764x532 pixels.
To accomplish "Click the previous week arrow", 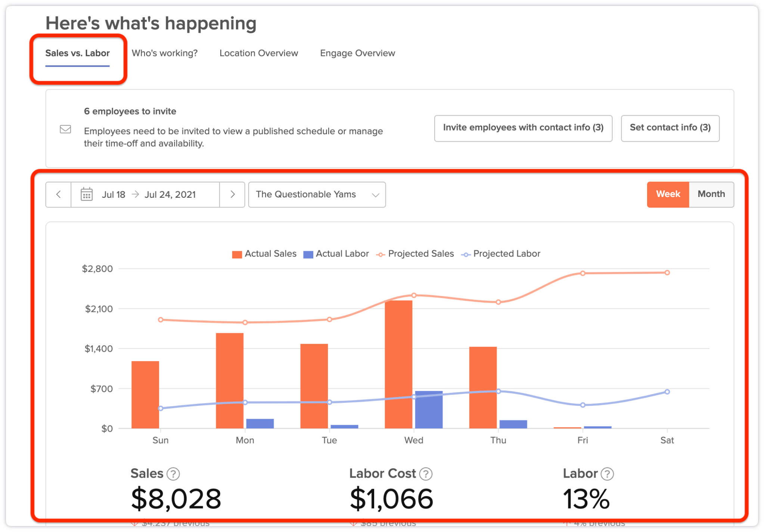I will [58, 194].
